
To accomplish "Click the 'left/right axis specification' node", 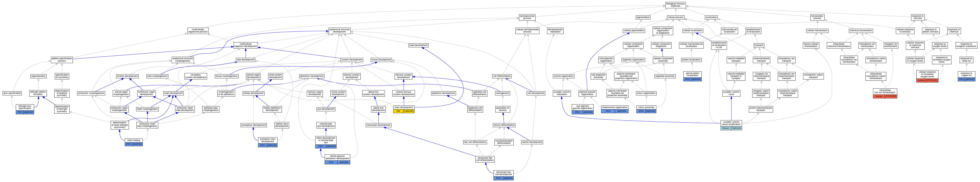I will pyautogui.click(x=25, y=107).
